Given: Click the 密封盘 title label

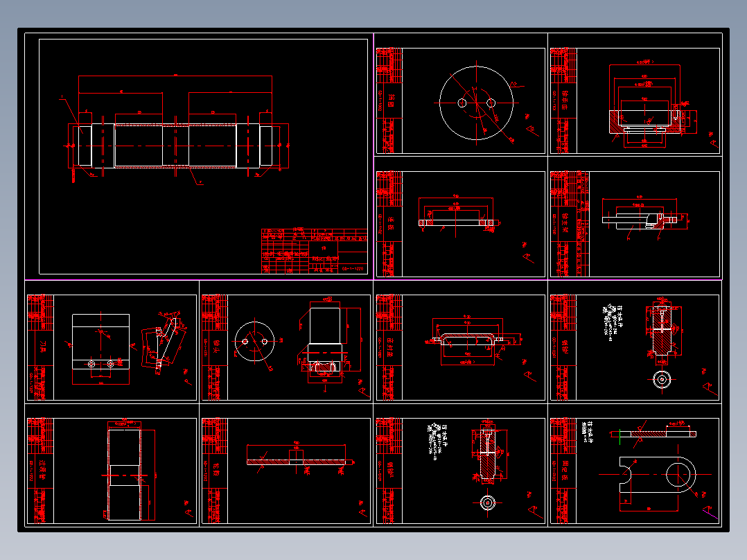Looking at the screenshot, I should tap(391, 347).
